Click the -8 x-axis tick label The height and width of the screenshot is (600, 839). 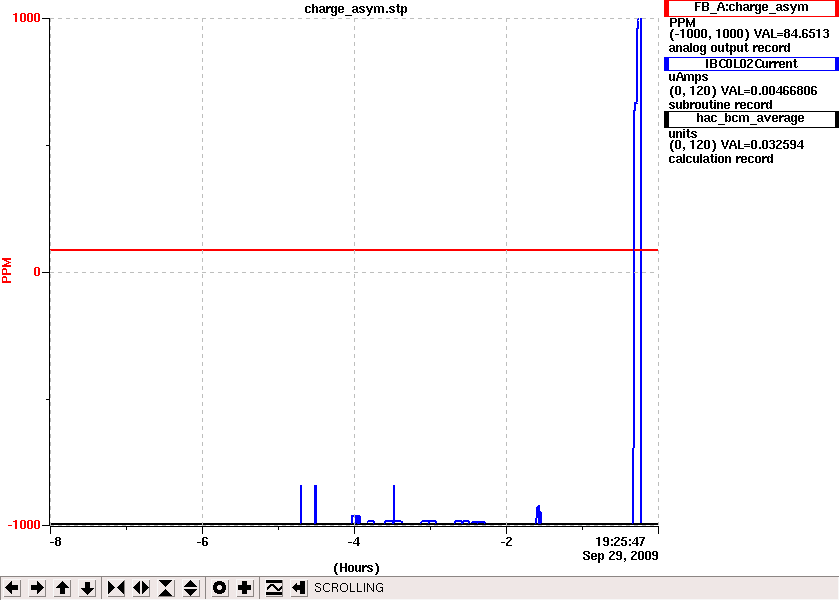55,542
